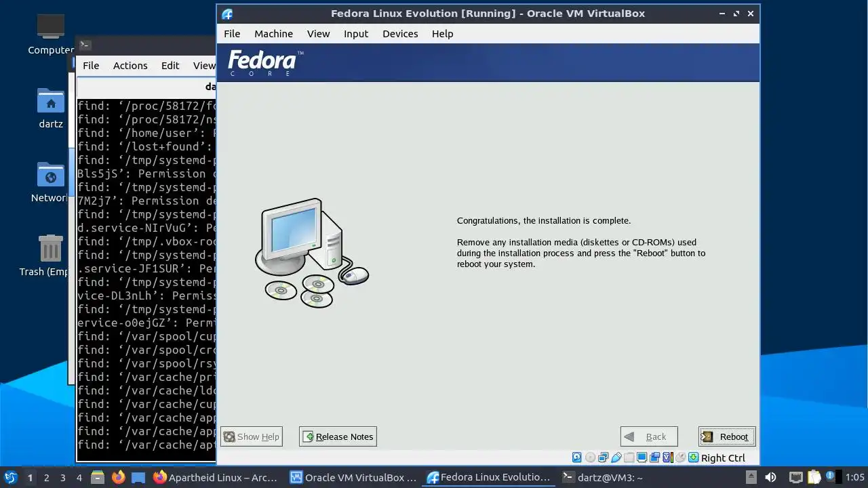Viewport: 868px width, 488px height.
Task: Click the CPU/virtualization V icon in status bar
Action: click(667, 457)
